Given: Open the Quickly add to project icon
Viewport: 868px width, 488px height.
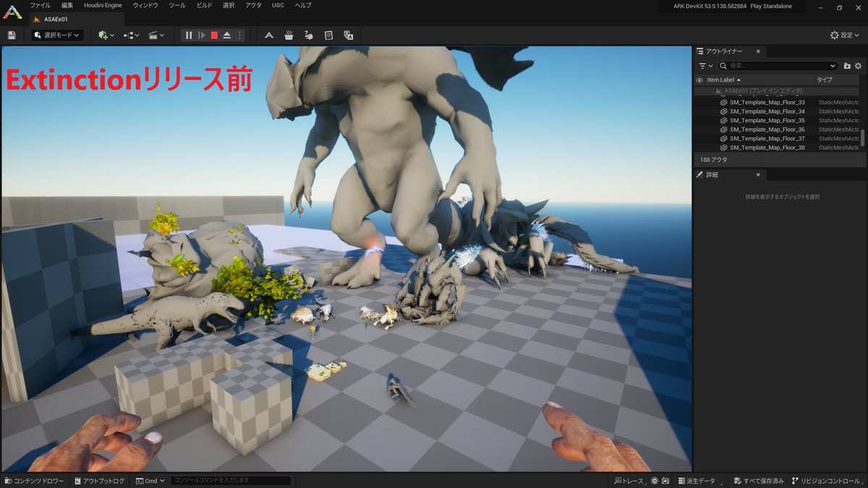Looking at the screenshot, I should [x=103, y=35].
